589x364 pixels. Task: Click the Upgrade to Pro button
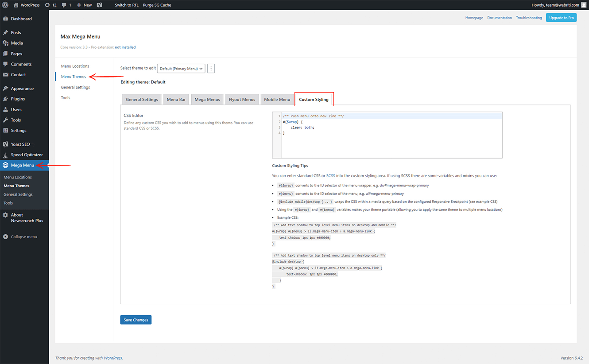tap(561, 18)
